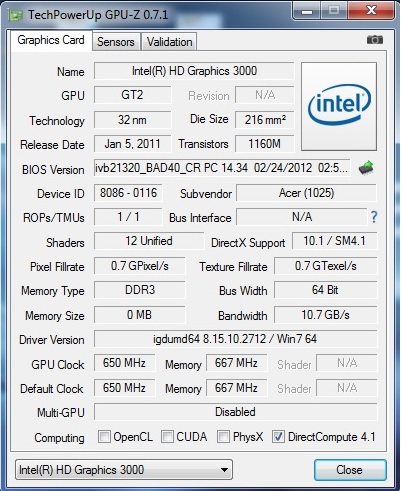Click the Texture Fillrate field 0.7 GTexel/s

coord(326,266)
